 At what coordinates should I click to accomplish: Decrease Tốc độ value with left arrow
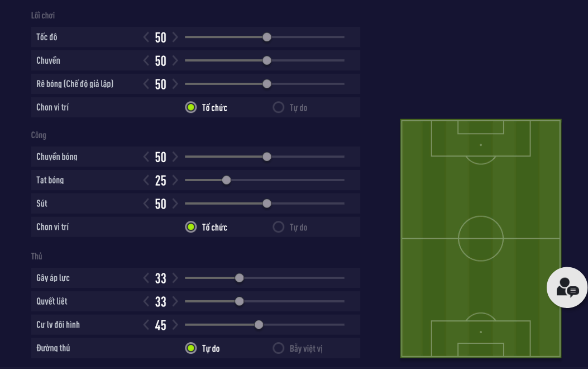point(146,37)
